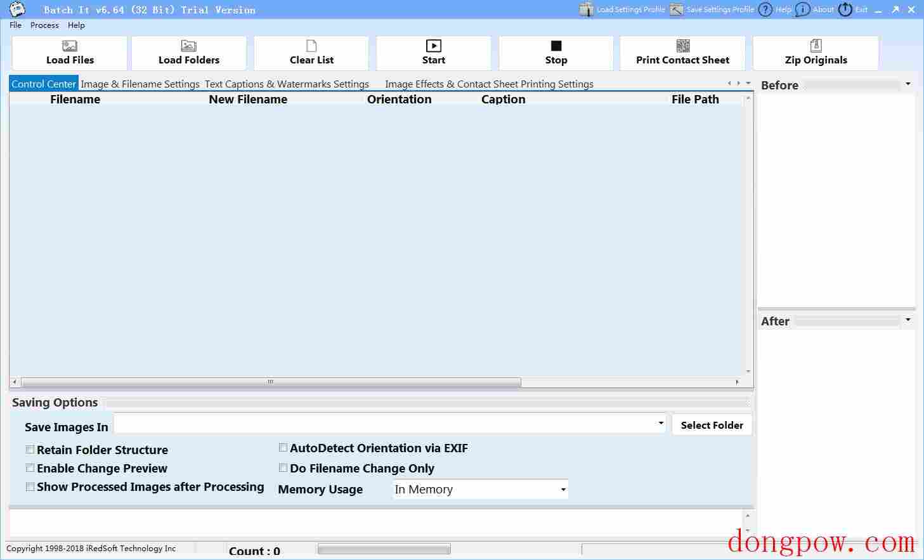This screenshot has height=560, width=924.
Task: Check Do Filename Change Only
Action: click(x=283, y=468)
